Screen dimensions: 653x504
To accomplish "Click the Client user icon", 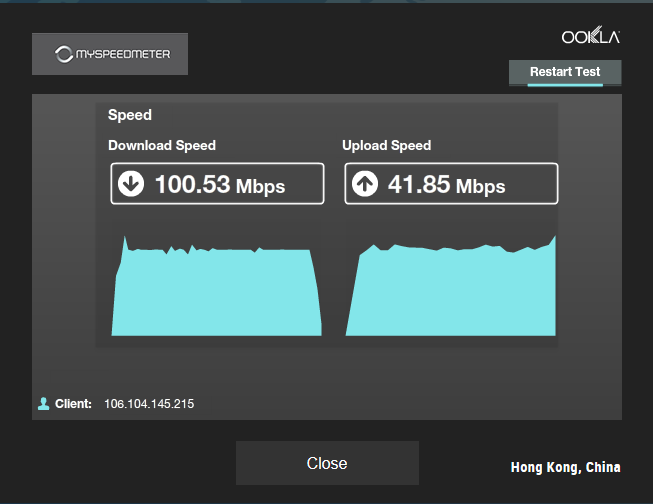I will click(x=44, y=404).
